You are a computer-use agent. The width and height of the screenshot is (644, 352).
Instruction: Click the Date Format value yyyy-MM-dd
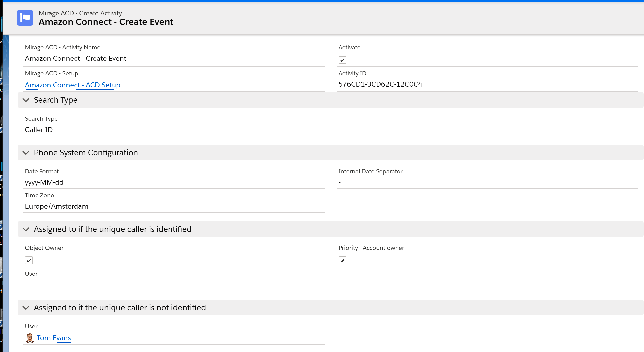tap(44, 182)
